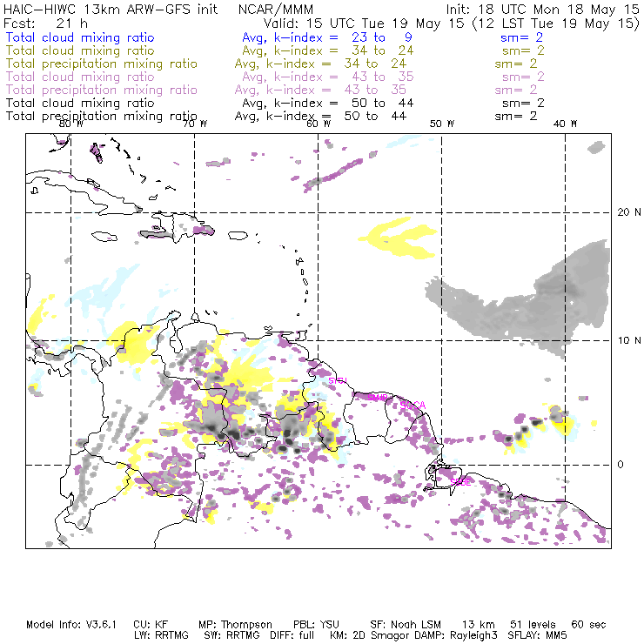Click the '40 W' longitude label
The width and height of the screenshot is (644, 644).
tap(565, 124)
